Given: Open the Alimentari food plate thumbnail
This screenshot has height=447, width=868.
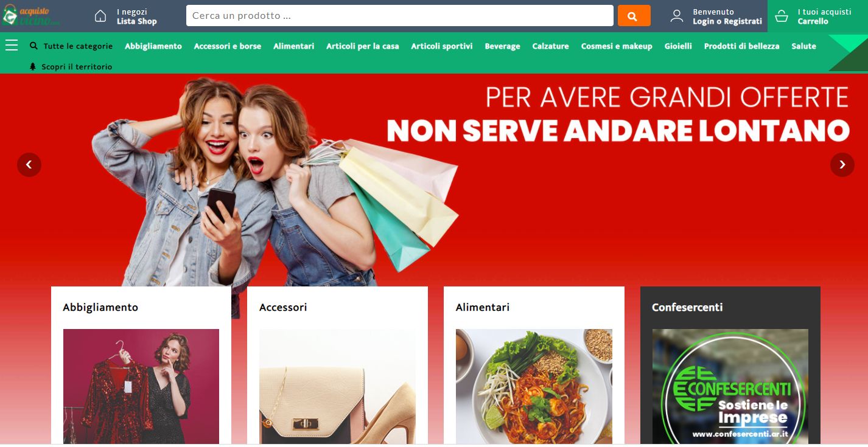Looking at the screenshot, I should [x=534, y=387].
